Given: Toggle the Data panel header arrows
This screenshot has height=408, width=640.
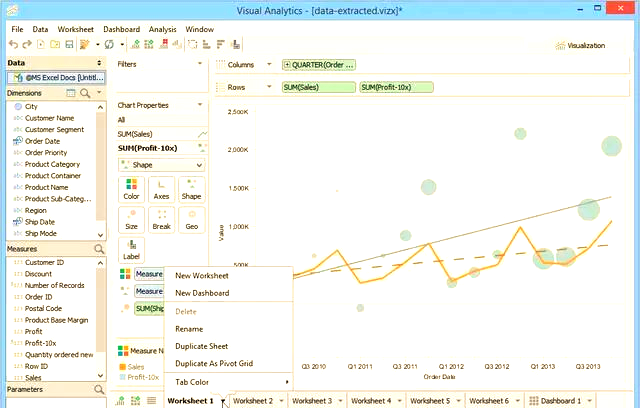Looking at the screenshot, I should [99, 63].
